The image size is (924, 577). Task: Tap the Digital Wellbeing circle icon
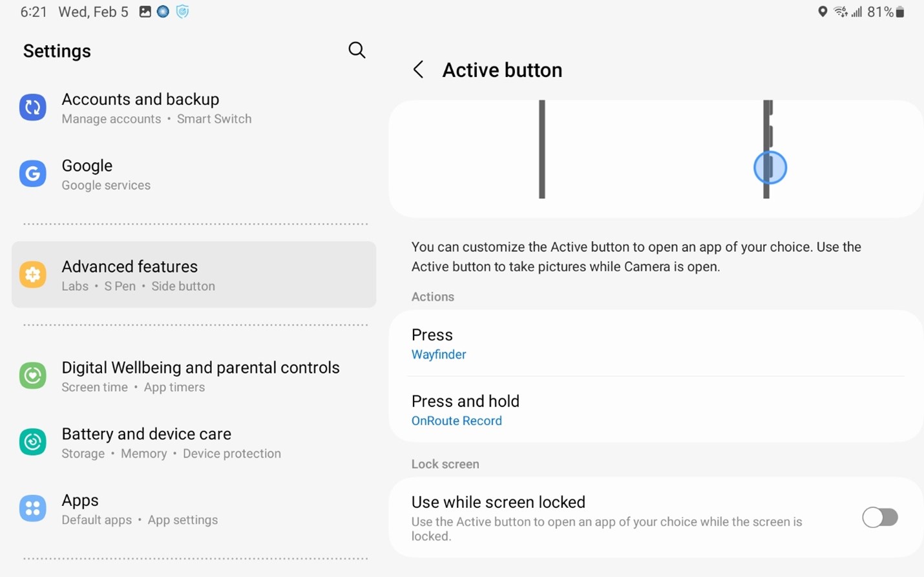pos(33,375)
